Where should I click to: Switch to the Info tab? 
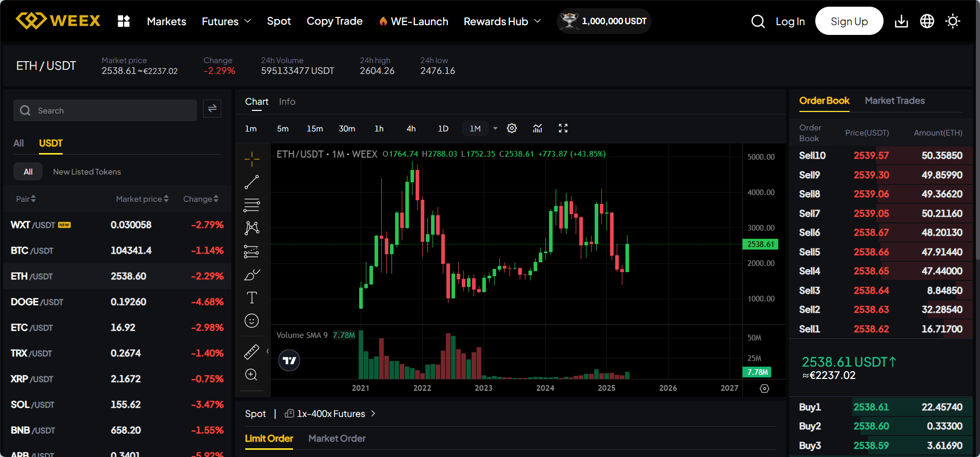click(287, 102)
